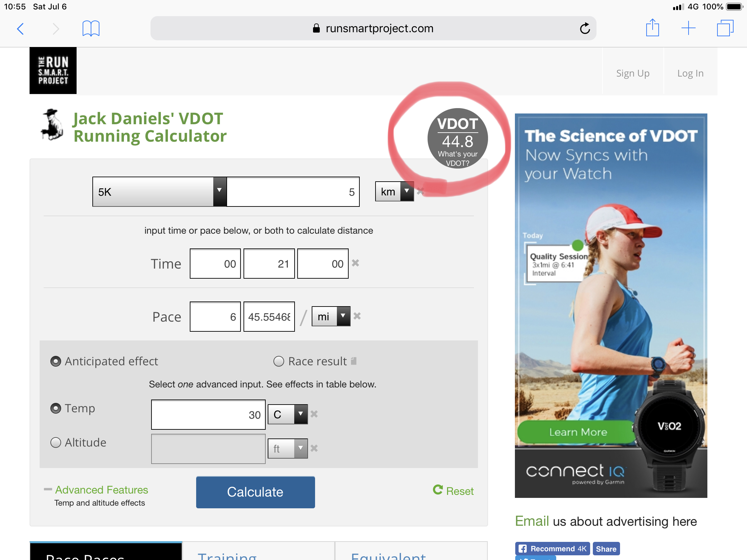The width and height of the screenshot is (747, 560).
Task: Tap the Safari back arrow
Action: point(20,29)
